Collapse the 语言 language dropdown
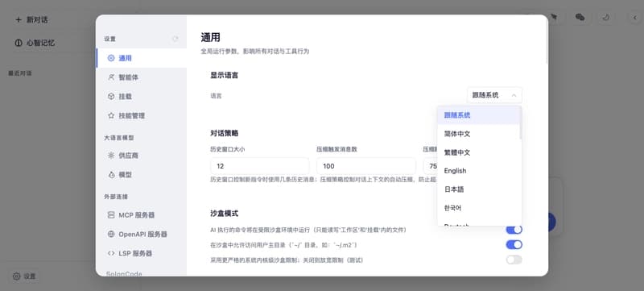This screenshot has height=291, width=644. click(x=494, y=95)
